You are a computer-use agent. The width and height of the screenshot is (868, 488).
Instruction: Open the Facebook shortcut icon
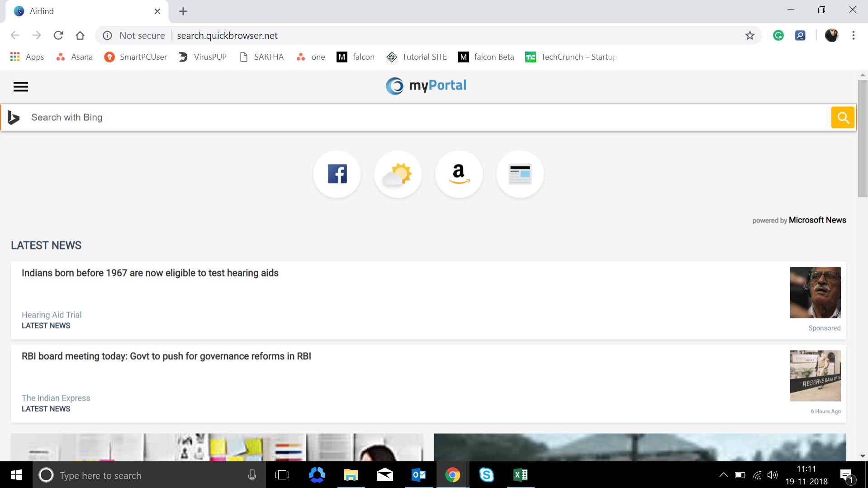(337, 174)
